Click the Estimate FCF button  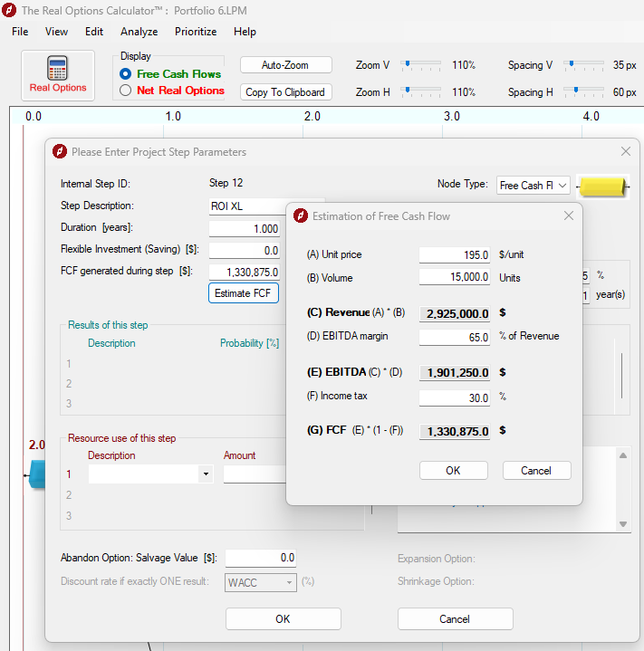click(244, 293)
